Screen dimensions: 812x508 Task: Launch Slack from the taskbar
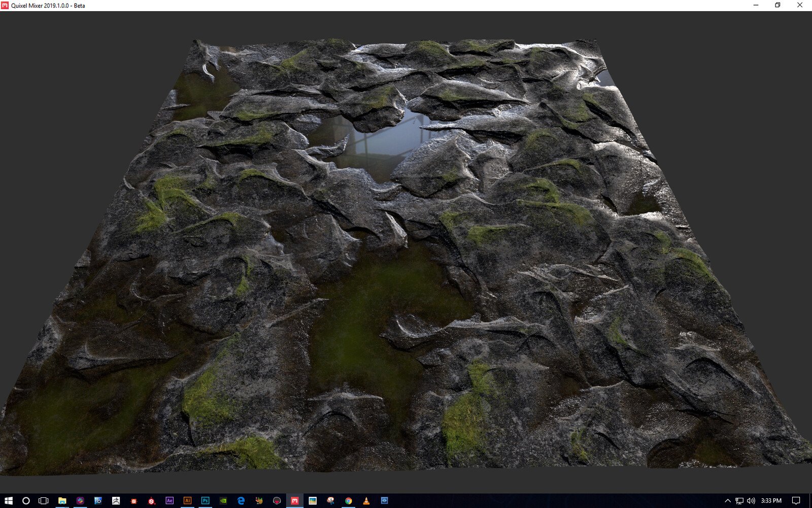[80, 500]
